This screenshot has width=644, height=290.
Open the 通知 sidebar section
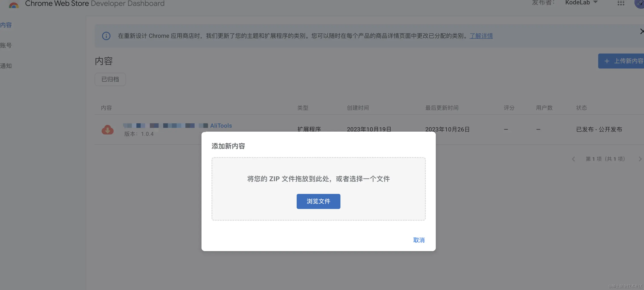coord(6,66)
